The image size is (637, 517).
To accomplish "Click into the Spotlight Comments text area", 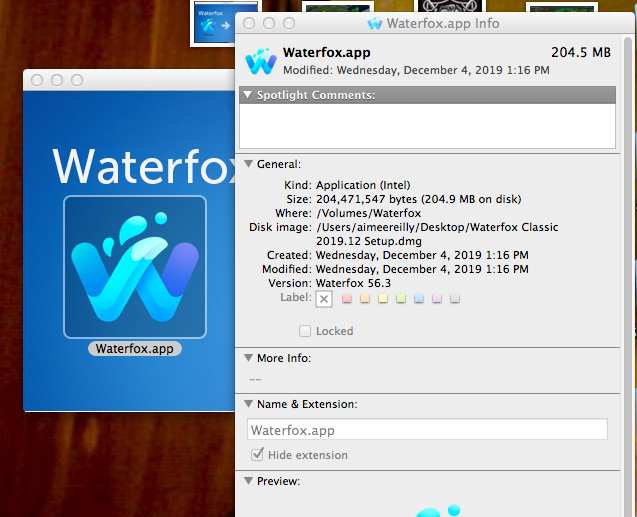I will (x=427, y=126).
